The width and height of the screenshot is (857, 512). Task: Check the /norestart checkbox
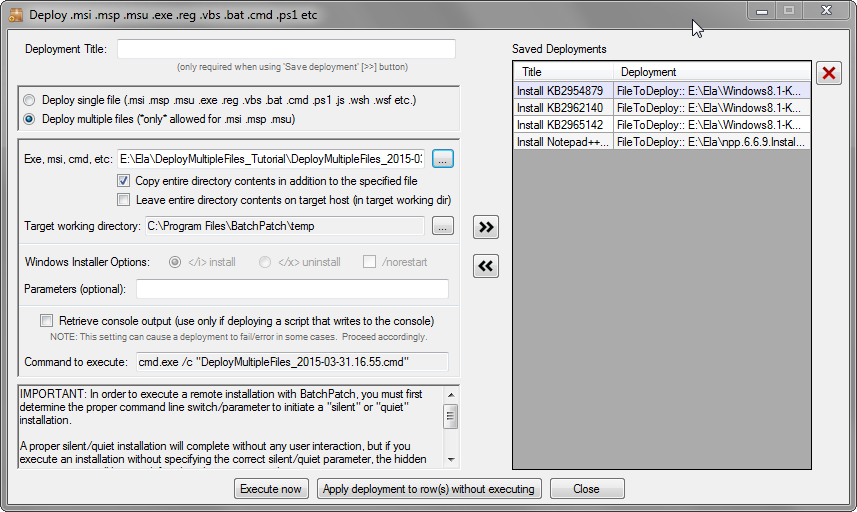(369, 262)
